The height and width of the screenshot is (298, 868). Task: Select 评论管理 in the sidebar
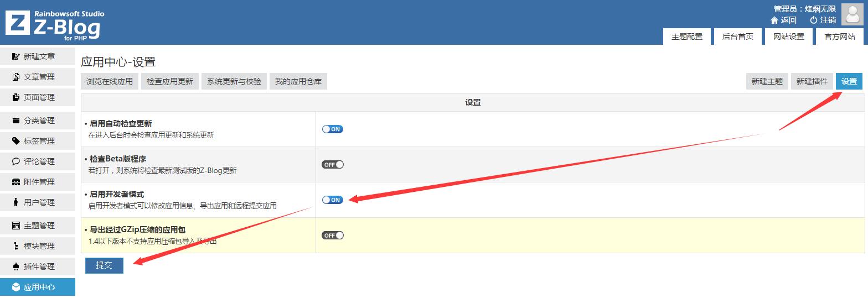[38, 161]
